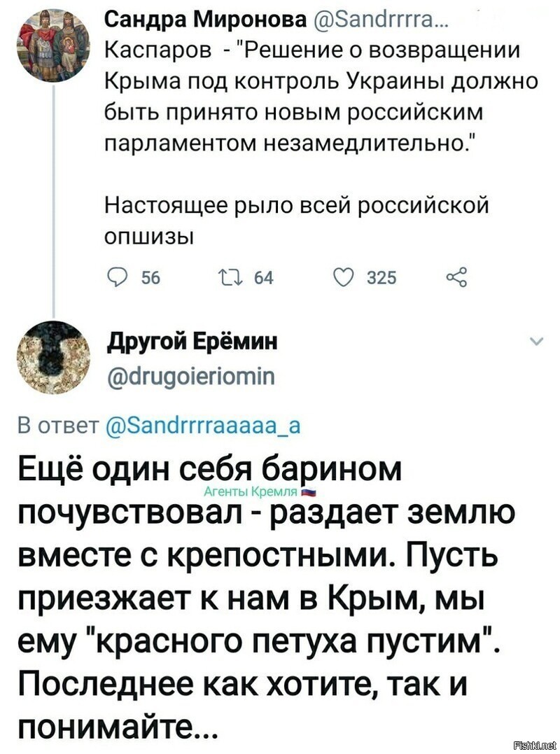Click the Сандра Миронова display name
The width and height of the screenshot is (560, 754).
click(x=206, y=20)
